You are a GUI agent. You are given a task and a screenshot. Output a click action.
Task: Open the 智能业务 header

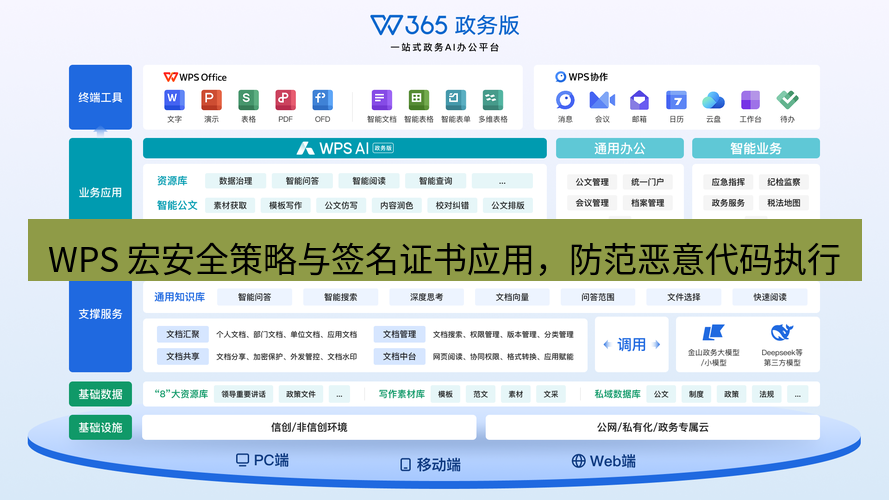point(756,148)
